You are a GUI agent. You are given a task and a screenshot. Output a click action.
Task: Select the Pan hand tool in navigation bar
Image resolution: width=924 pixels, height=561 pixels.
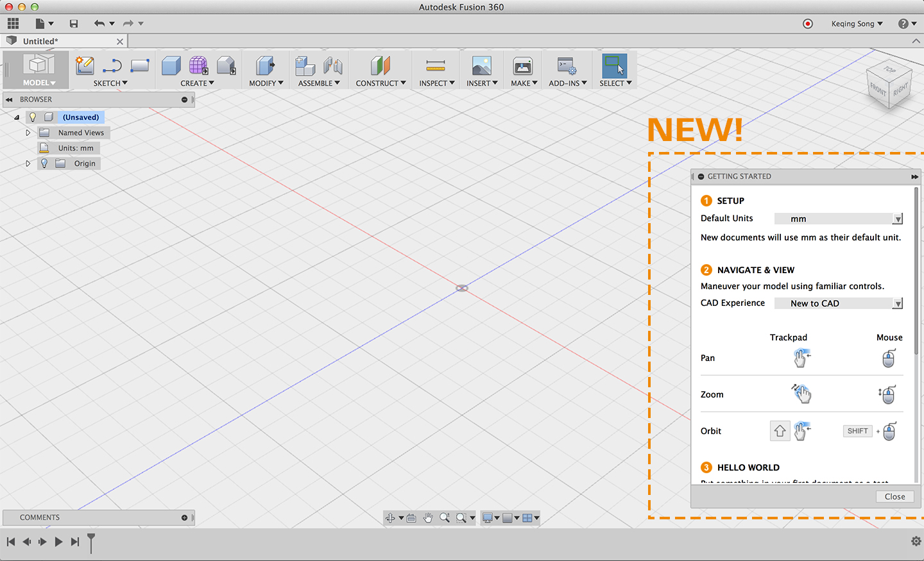coord(428,518)
